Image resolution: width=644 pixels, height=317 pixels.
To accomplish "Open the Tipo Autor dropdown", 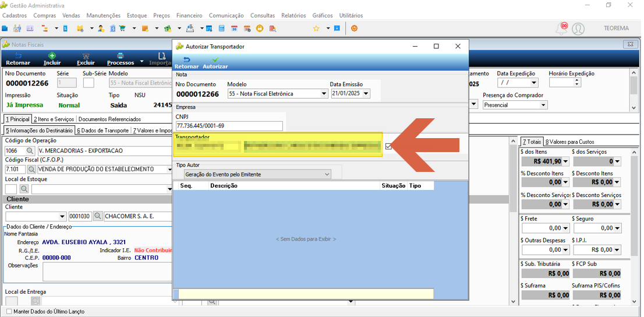I will pyautogui.click(x=327, y=174).
